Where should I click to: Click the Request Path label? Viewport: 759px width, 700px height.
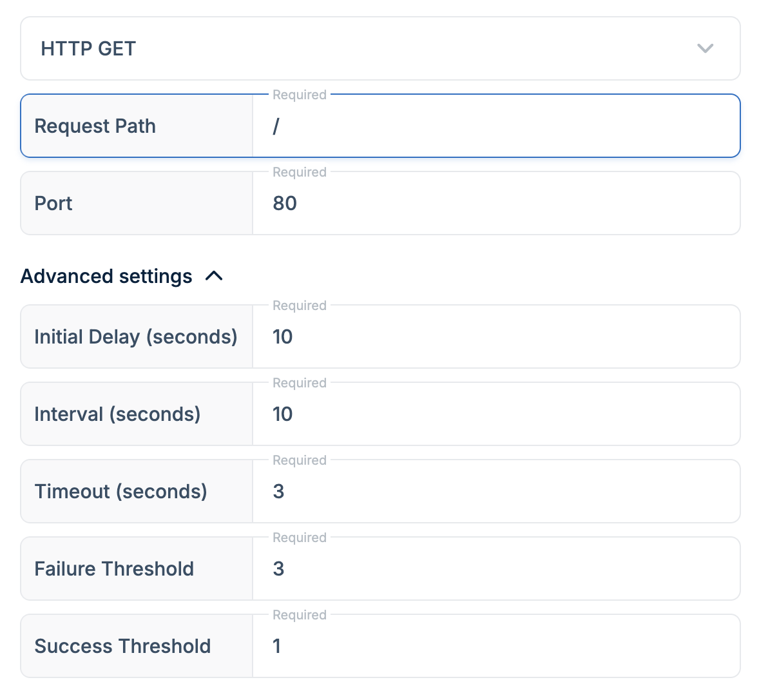(x=95, y=126)
